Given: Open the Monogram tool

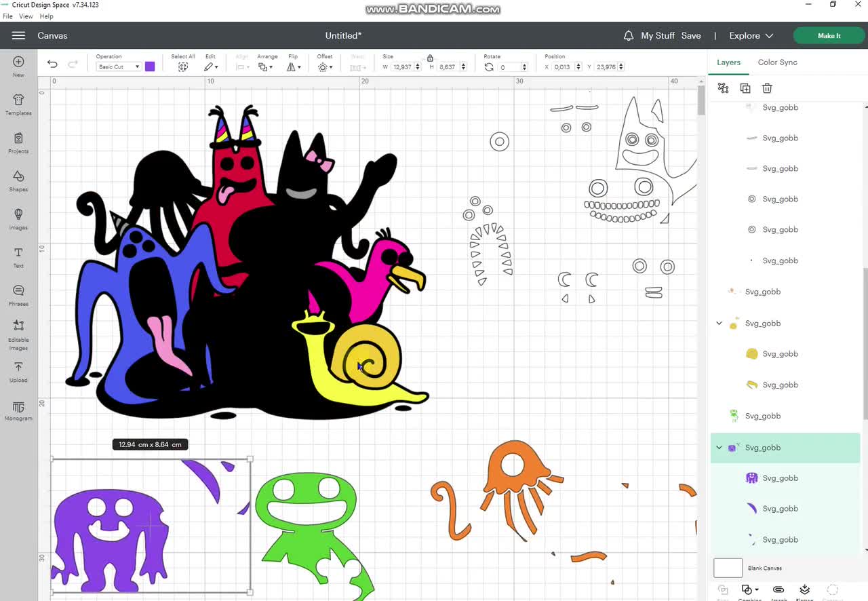Looking at the screenshot, I should pos(18,410).
